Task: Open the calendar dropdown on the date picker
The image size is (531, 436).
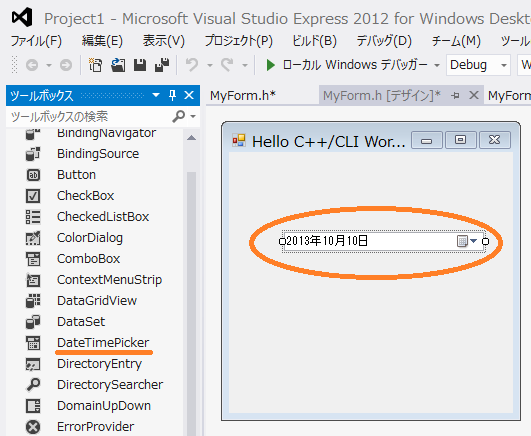Action: tap(467, 241)
